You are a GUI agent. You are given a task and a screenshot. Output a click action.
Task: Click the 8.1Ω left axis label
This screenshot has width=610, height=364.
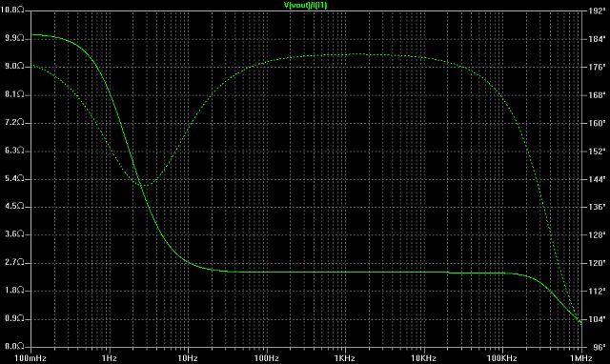14,94
